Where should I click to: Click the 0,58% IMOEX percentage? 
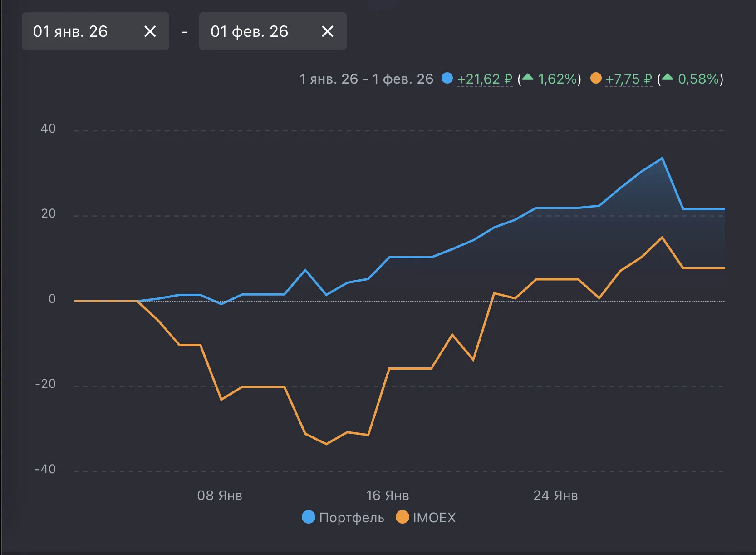[698, 79]
